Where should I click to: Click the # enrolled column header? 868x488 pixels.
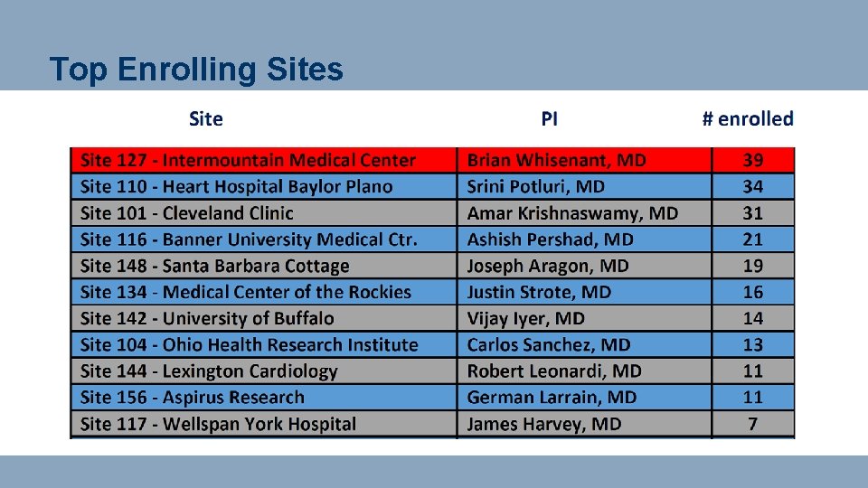[x=748, y=118]
